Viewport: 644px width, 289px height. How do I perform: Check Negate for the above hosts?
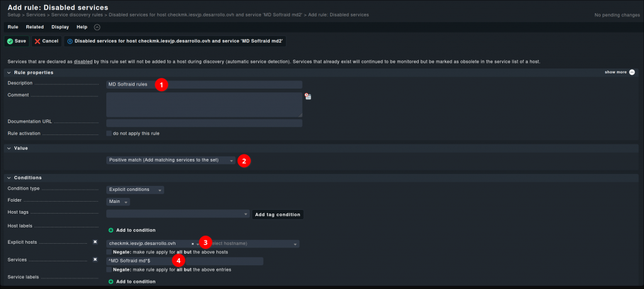pyautogui.click(x=109, y=251)
